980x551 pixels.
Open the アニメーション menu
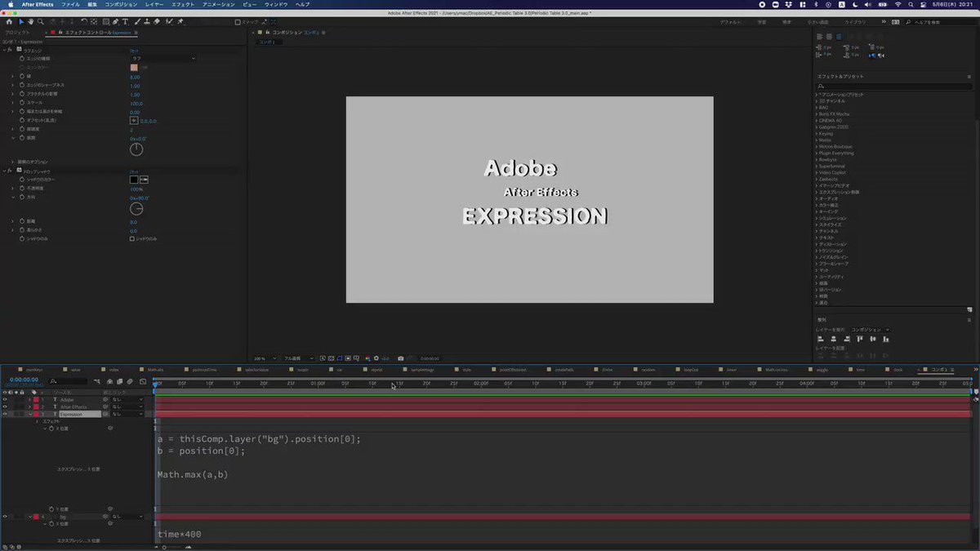click(217, 4)
